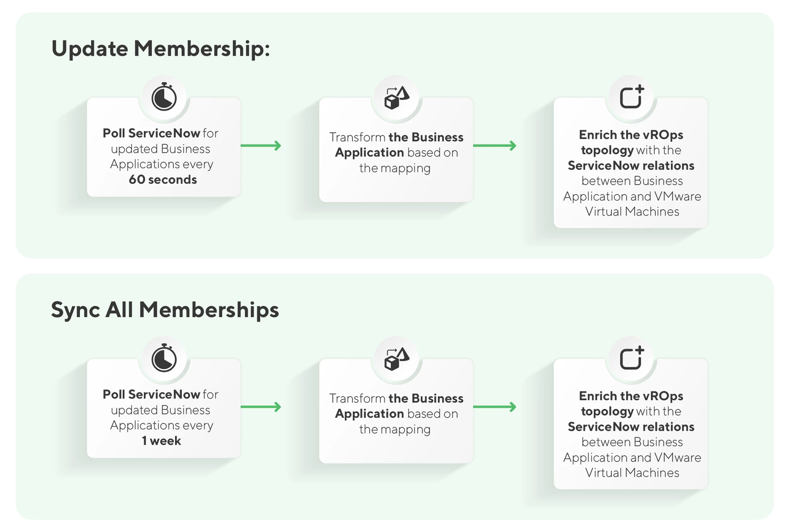Select the "Update Membership:" heading

[160, 49]
